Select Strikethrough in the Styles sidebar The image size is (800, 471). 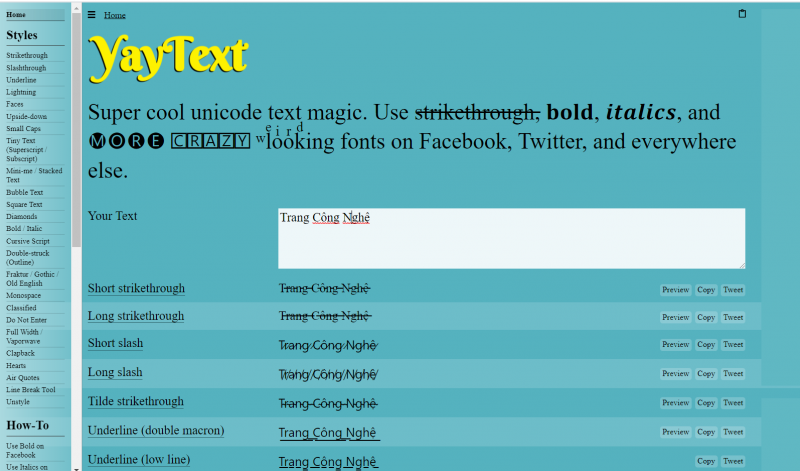[27, 56]
